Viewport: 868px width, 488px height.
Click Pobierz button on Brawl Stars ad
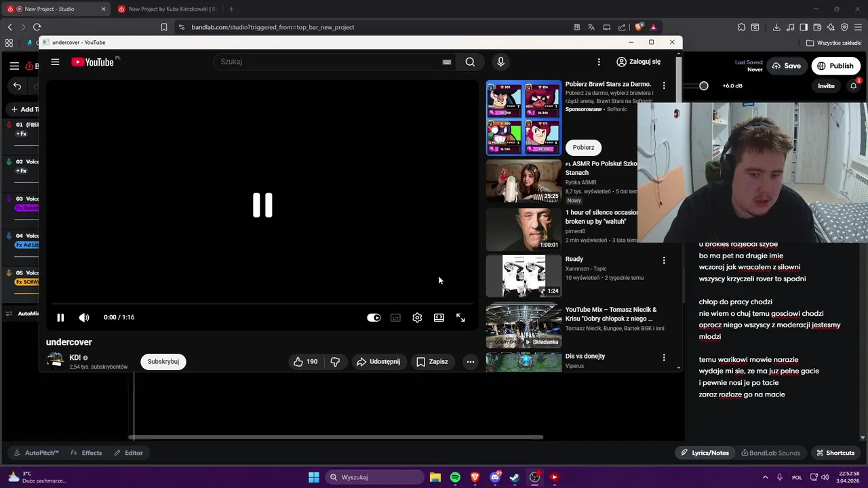click(583, 147)
